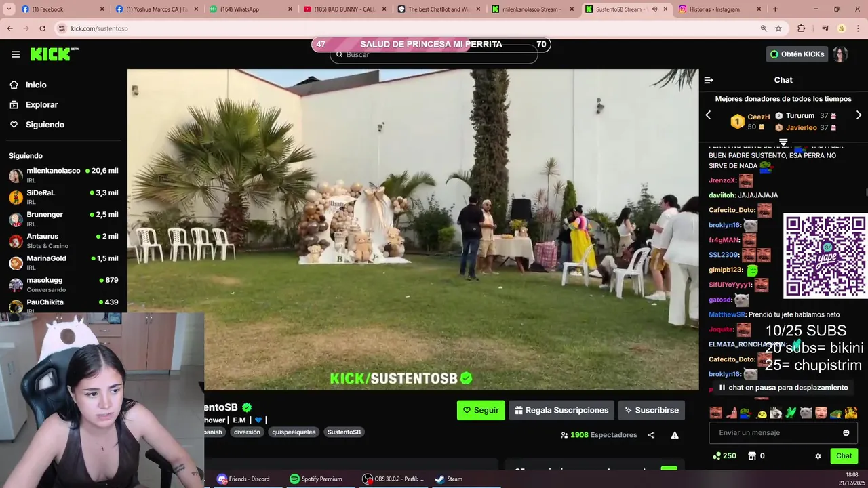Select the quispeelquelea tag
This screenshot has width=868, height=488.
[x=294, y=432]
